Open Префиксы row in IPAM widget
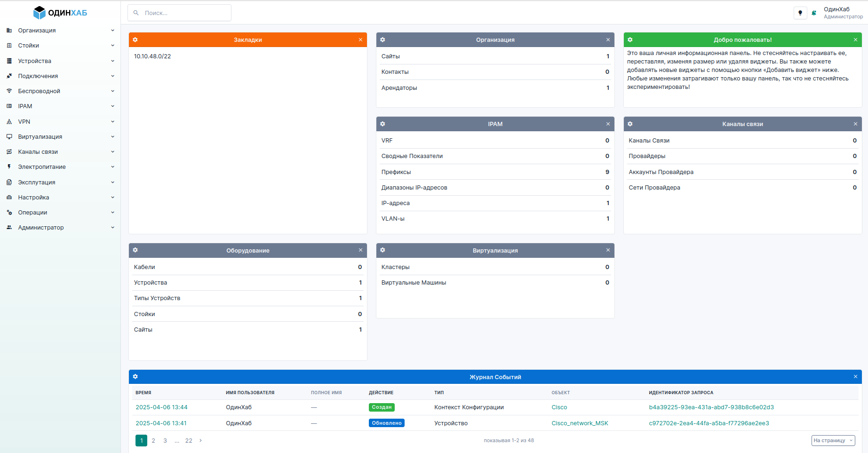The width and height of the screenshot is (868, 453). pos(396,172)
